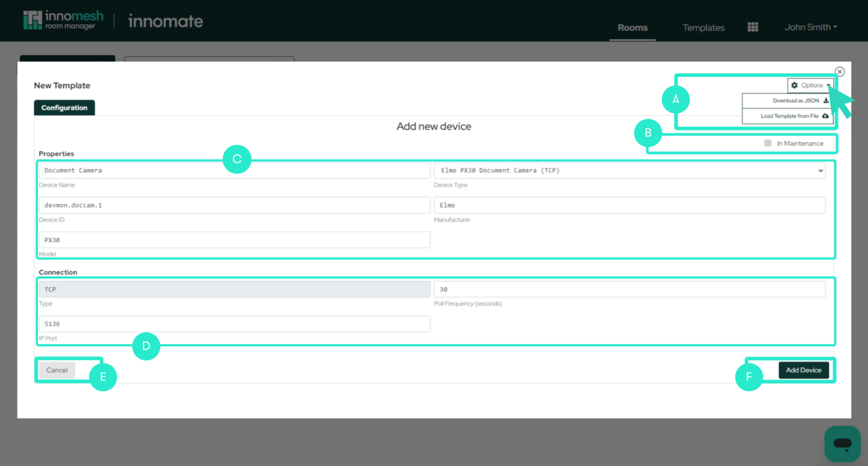Expand the Options menu
The height and width of the screenshot is (466, 868).
(x=810, y=85)
